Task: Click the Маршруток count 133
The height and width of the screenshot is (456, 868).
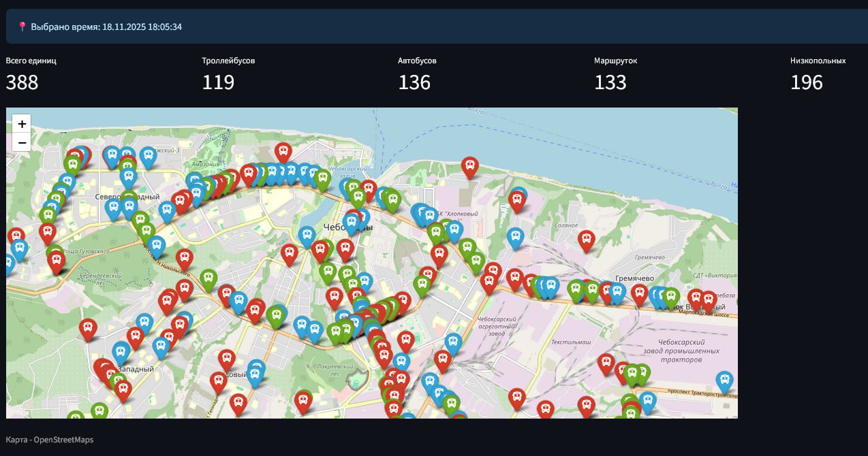Action: pos(610,82)
